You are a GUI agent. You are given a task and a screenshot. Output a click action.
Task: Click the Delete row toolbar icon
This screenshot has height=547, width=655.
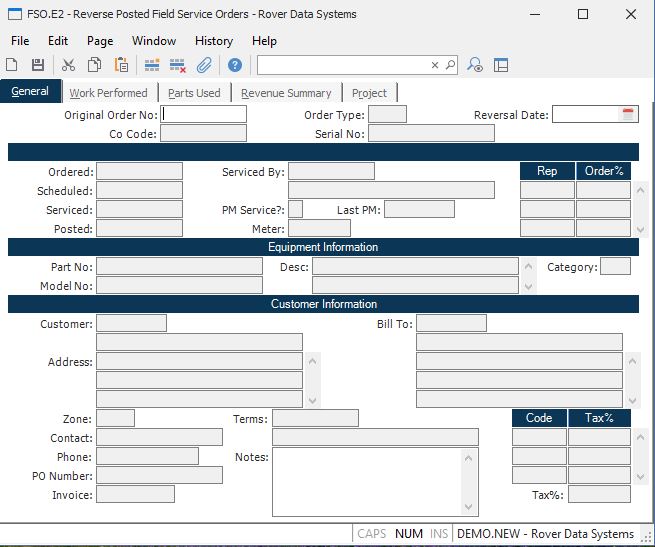[x=178, y=65]
